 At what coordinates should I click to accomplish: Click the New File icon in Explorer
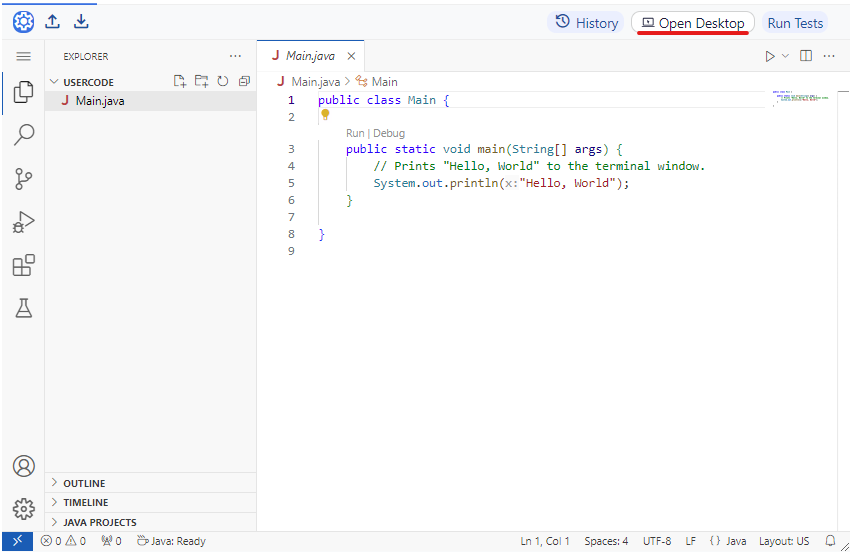pos(180,82)
